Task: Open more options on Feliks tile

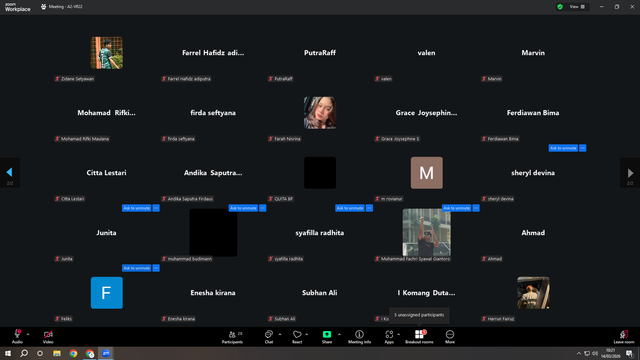Action: click(x=156, y=268)
